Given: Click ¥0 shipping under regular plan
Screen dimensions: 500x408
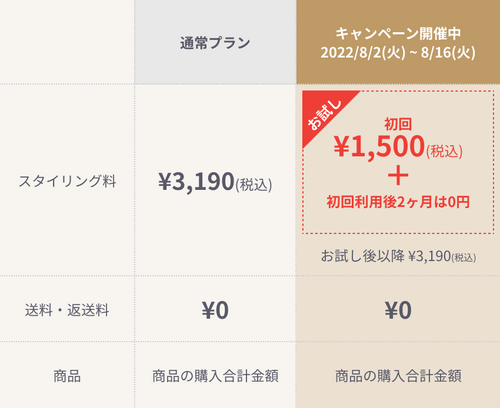Looking at the screenshot, I should (215, 310).
